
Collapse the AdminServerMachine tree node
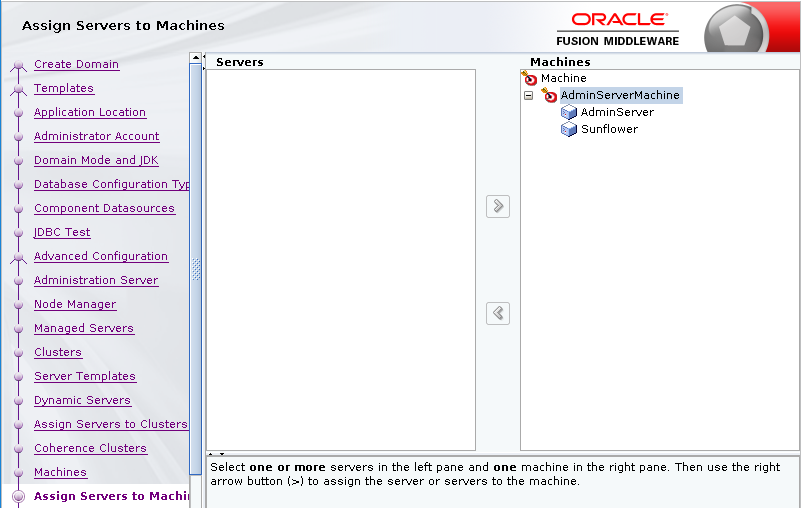point(528,96)
